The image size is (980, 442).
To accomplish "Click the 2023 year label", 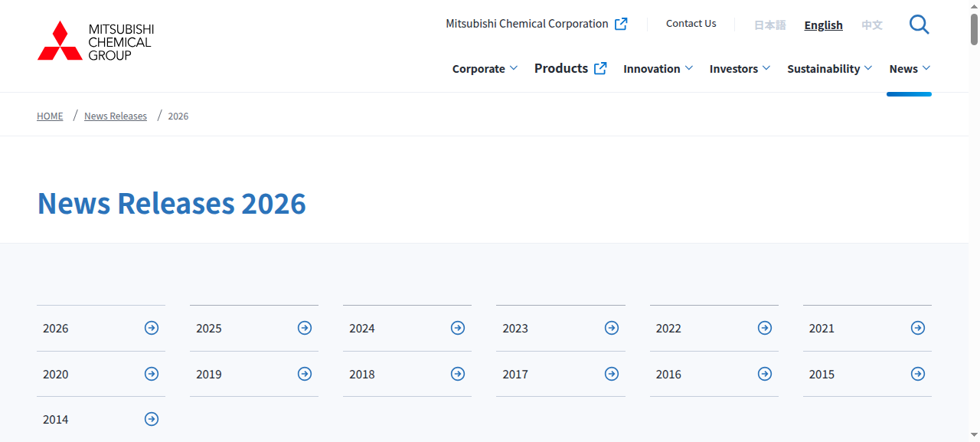I will pyautogui.click(x=515, y=329).
